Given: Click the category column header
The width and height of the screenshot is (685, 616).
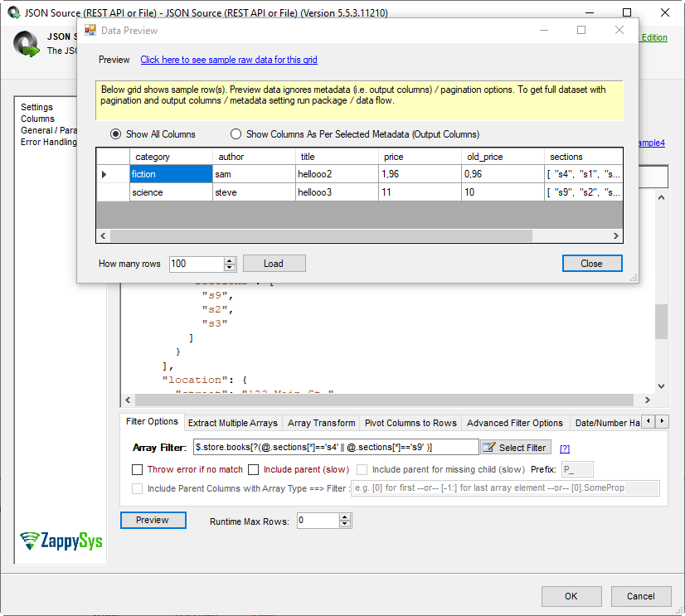Looking at the screenshot, I should point(171,157).
